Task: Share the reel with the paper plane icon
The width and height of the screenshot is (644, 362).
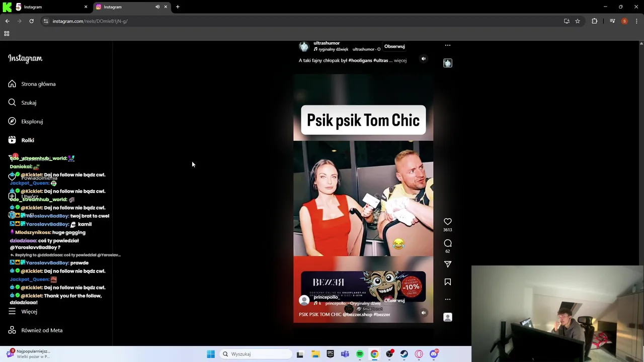Action: point(448,264)
